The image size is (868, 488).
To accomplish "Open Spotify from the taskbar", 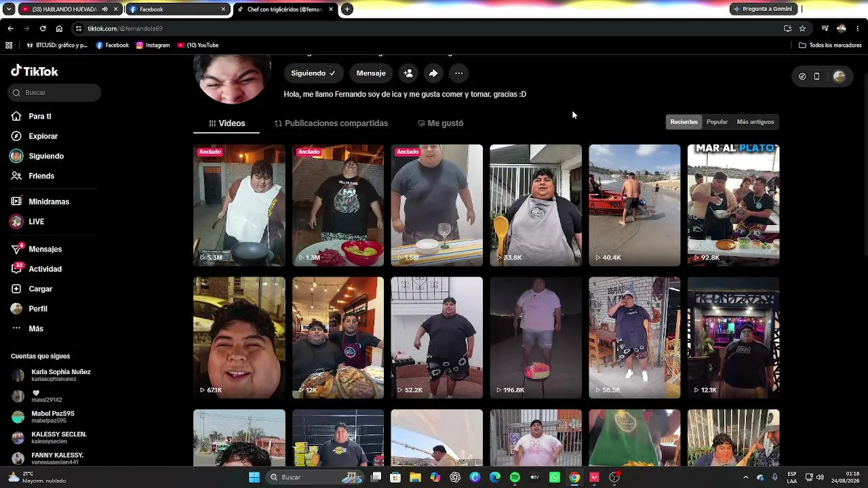I will pos(515,477).
